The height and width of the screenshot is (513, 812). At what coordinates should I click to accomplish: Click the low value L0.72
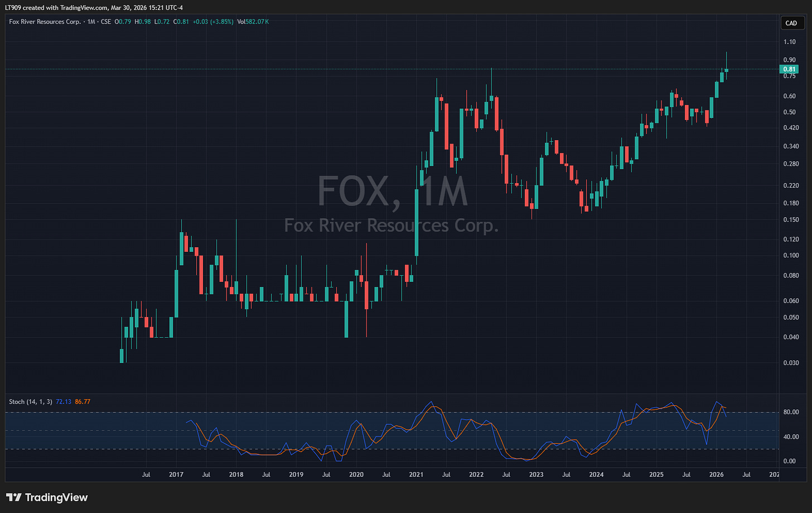(162, 22)
